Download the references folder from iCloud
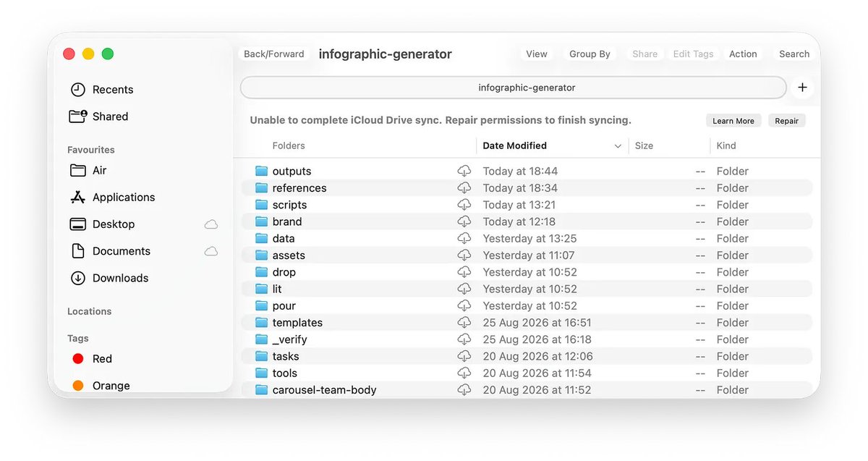Screen dimensions: 868x461 [464, 188]
